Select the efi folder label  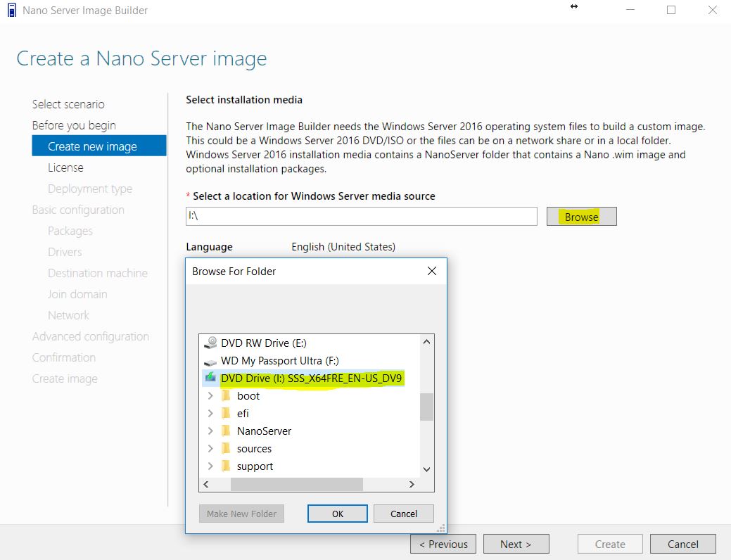coord(243,414)
